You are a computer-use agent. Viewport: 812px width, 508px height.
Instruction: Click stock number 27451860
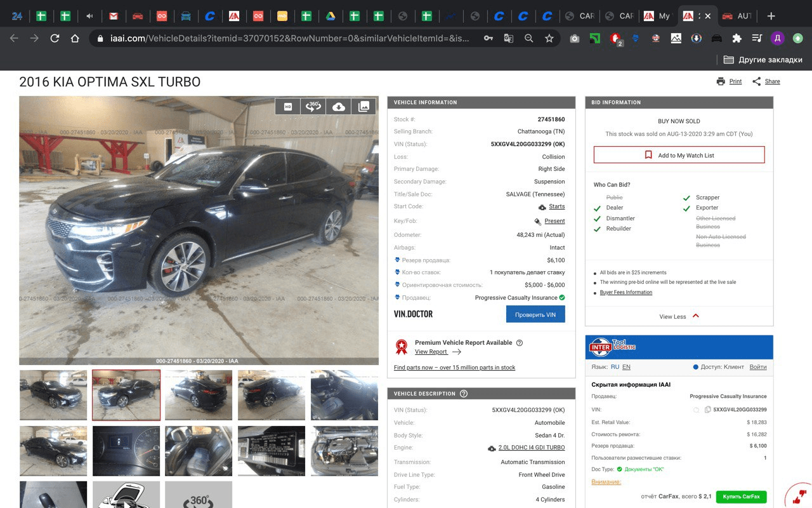(x=551, y=119)
